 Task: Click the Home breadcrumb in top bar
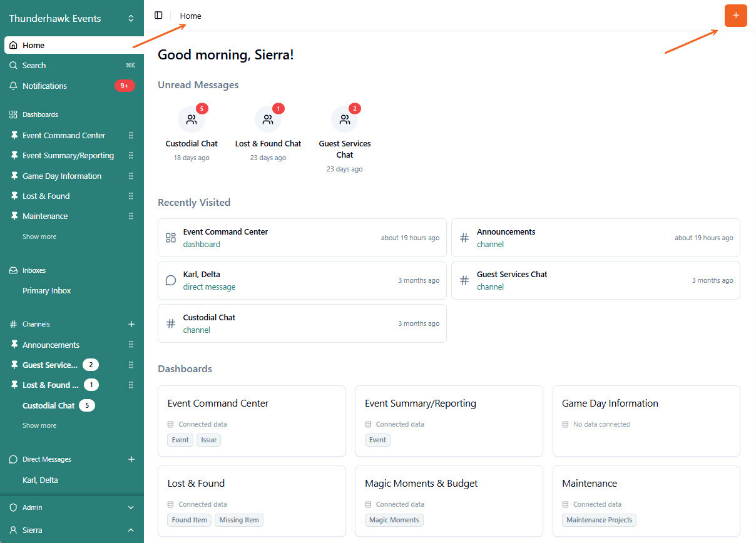190,16
